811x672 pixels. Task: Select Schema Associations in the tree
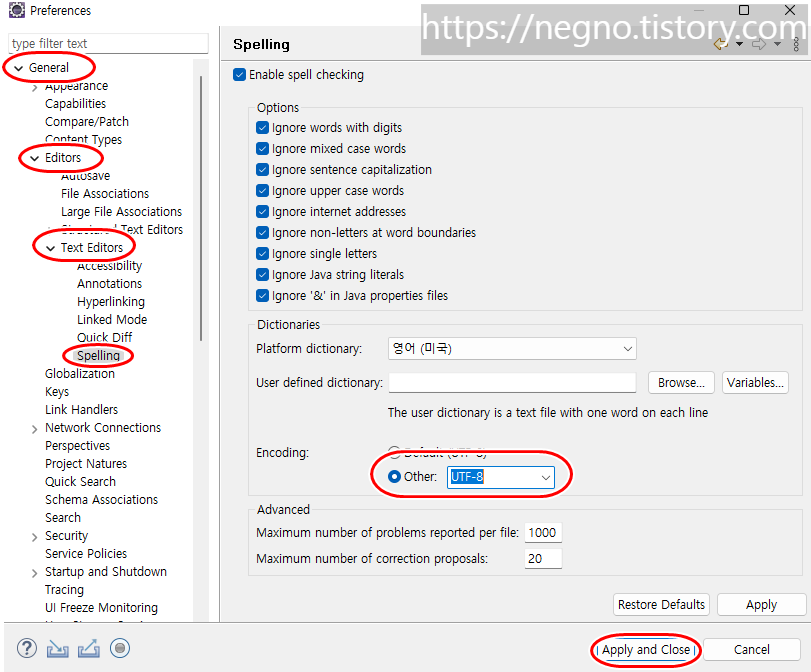click(101, 499)
